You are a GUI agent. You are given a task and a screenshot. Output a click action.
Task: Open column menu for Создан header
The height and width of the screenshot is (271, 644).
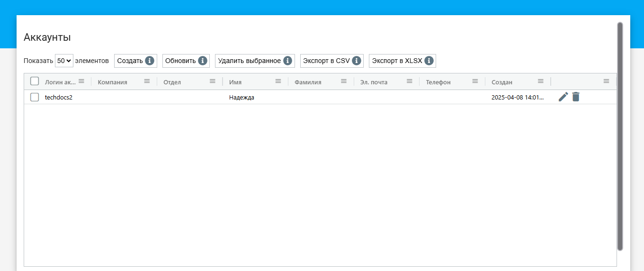click(541, 81)
